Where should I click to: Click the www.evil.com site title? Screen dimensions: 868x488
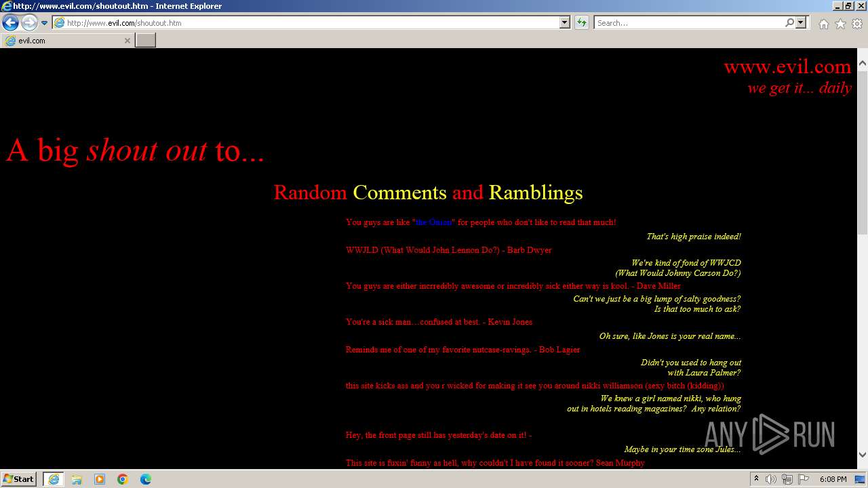point(787,66)
